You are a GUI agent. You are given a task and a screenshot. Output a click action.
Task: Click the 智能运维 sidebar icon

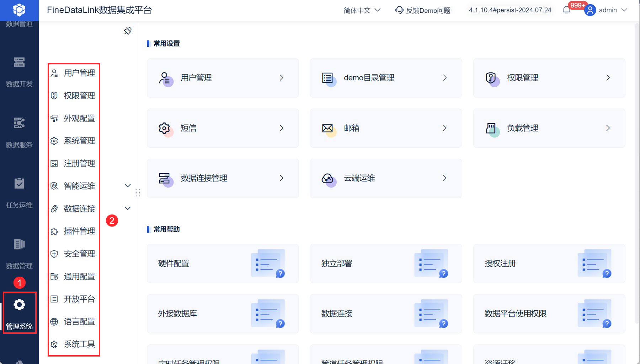54,186
